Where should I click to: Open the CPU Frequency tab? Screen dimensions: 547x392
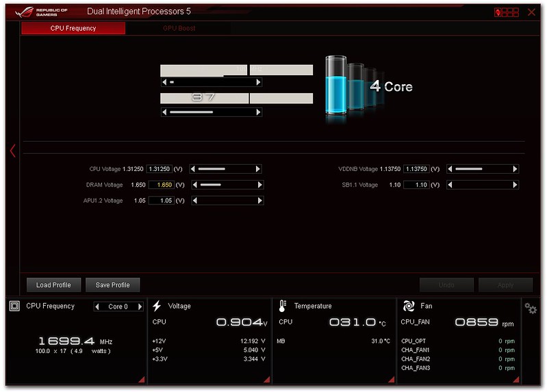coord(73,28)
